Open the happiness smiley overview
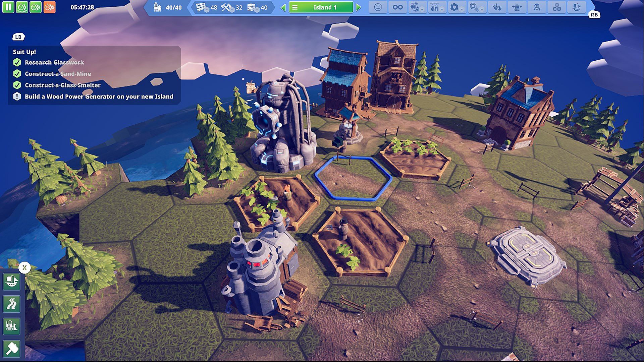Viewport: 644px width, 362px height. [378, 7]
